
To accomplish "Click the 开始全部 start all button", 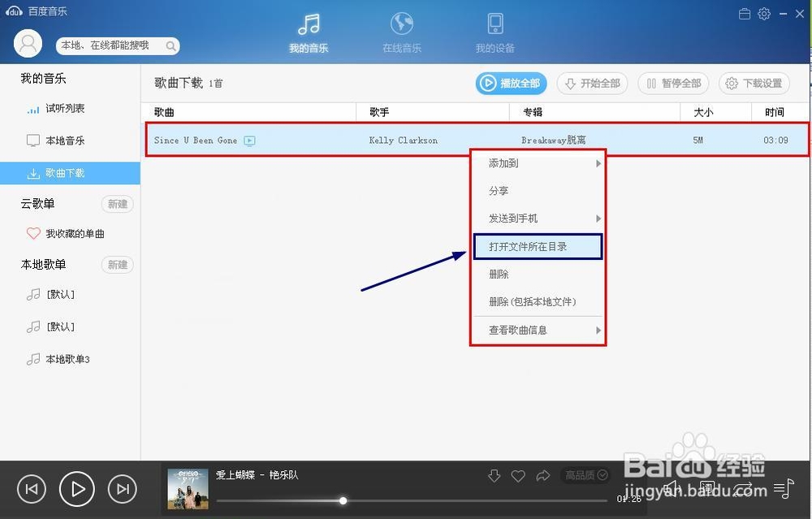I will tap(592, 83).
